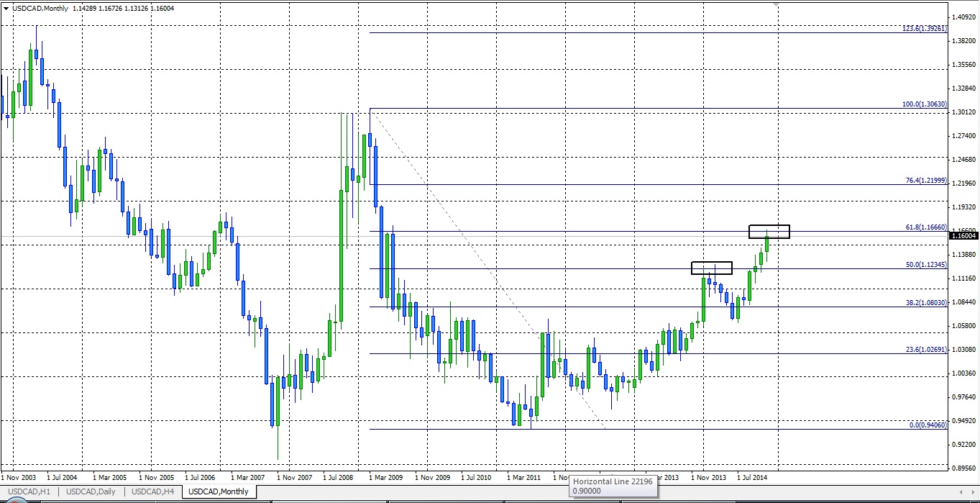Viewport: 980px width, 503px height.
Task: Click the 1.30120 value on the price scale
Action: pos(963,112)
